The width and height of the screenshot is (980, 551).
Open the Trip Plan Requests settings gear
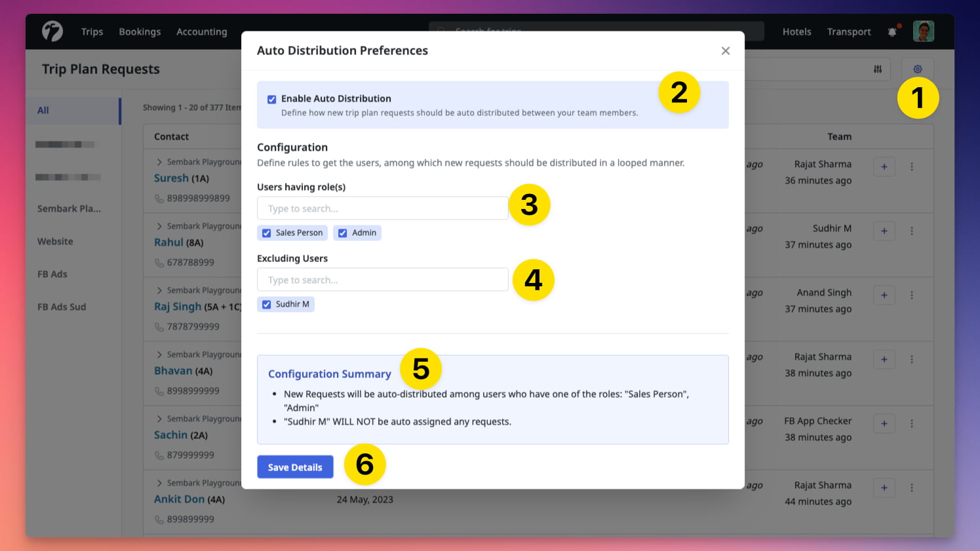918,69
